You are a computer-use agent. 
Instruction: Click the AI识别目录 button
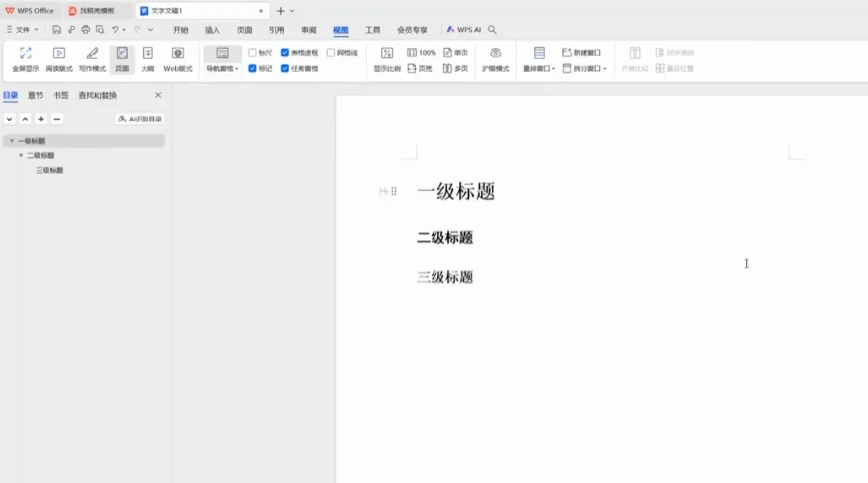click(140, 119)
